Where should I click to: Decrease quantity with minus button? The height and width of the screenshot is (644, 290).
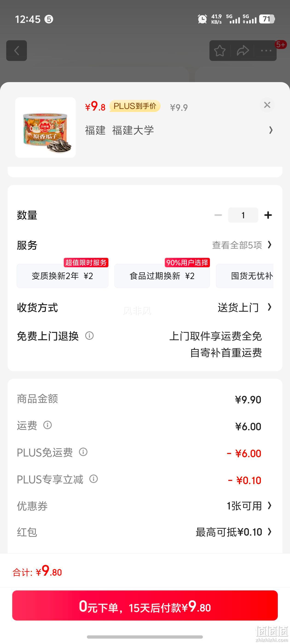(218, 215)
